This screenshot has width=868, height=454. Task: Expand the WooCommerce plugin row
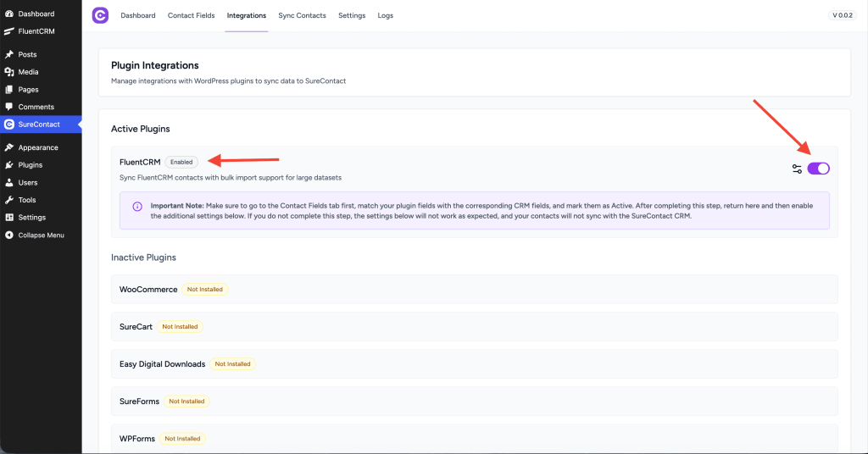click(x=474, y=289)
